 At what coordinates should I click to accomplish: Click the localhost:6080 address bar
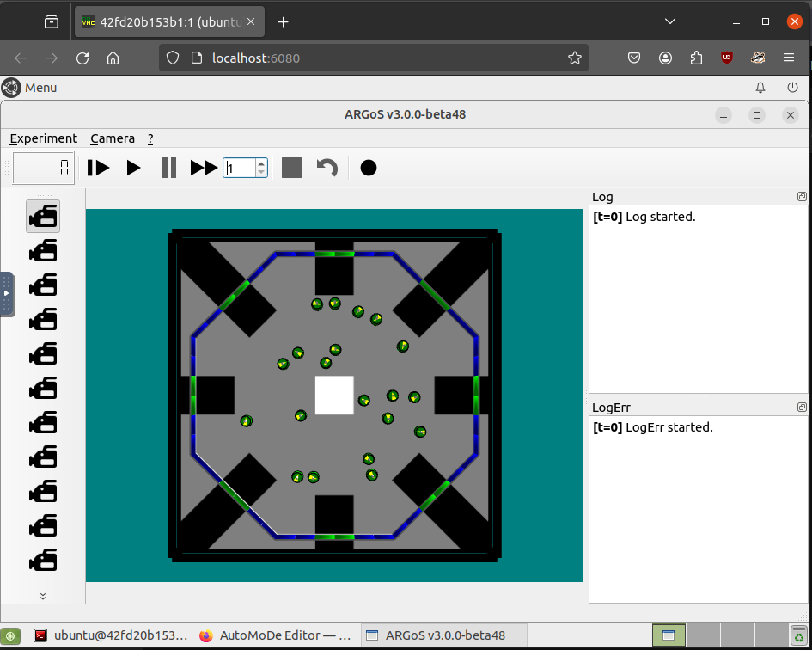[373, 58]
